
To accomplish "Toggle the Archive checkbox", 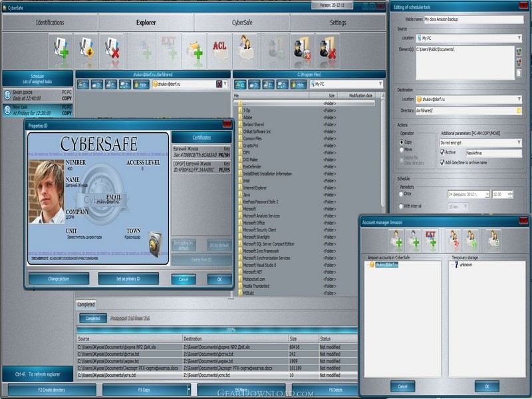I will click(x=442, y=152).
